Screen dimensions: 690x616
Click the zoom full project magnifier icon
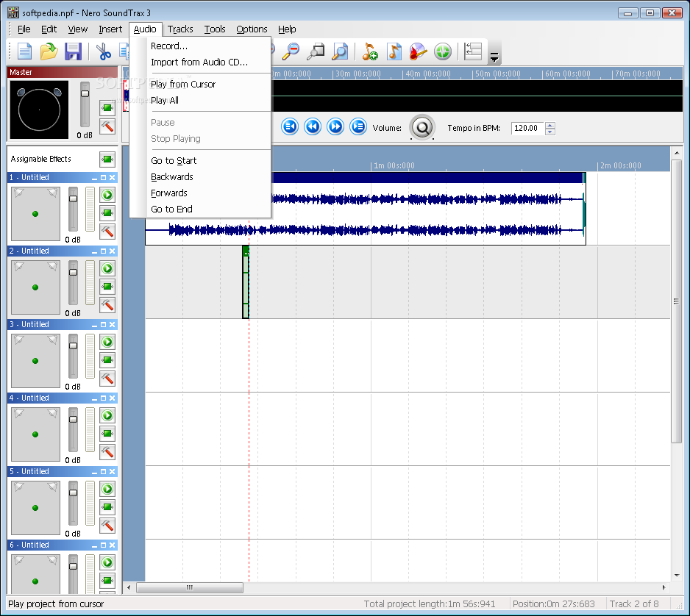click(x=340, y=51)
